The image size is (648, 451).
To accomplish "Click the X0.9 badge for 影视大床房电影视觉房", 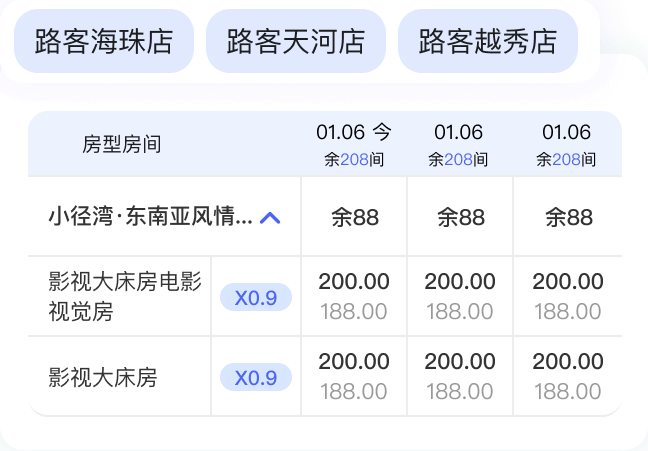I will click(256, 297).
